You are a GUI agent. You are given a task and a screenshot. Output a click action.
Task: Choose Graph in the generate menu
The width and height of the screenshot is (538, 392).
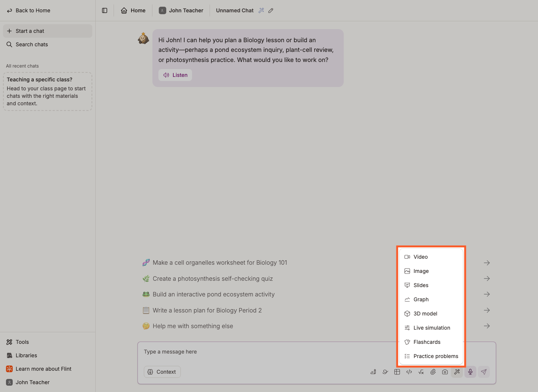coord(431,299)
